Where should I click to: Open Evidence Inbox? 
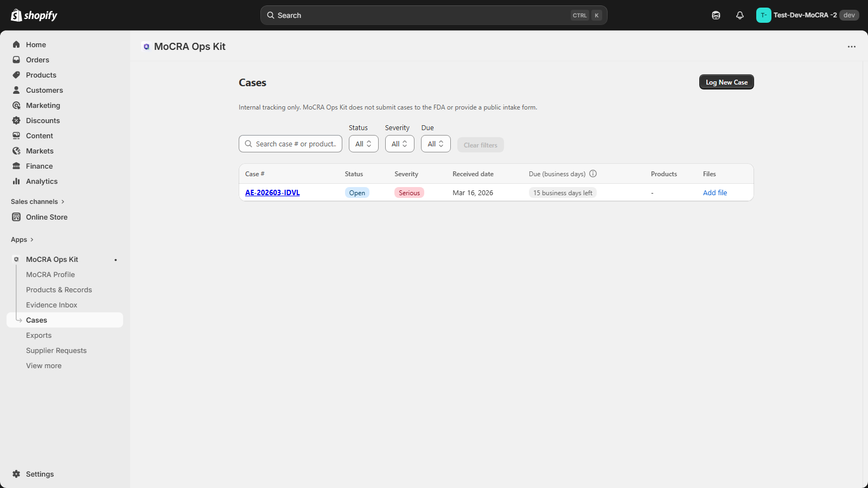pos(52,305)
